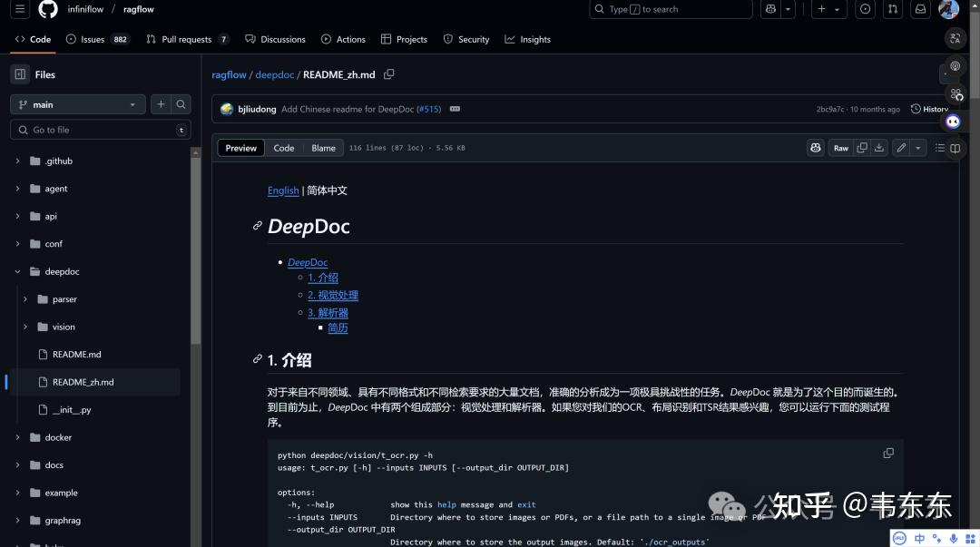
Task: Open bjliudong author profile
Action: 257,109
